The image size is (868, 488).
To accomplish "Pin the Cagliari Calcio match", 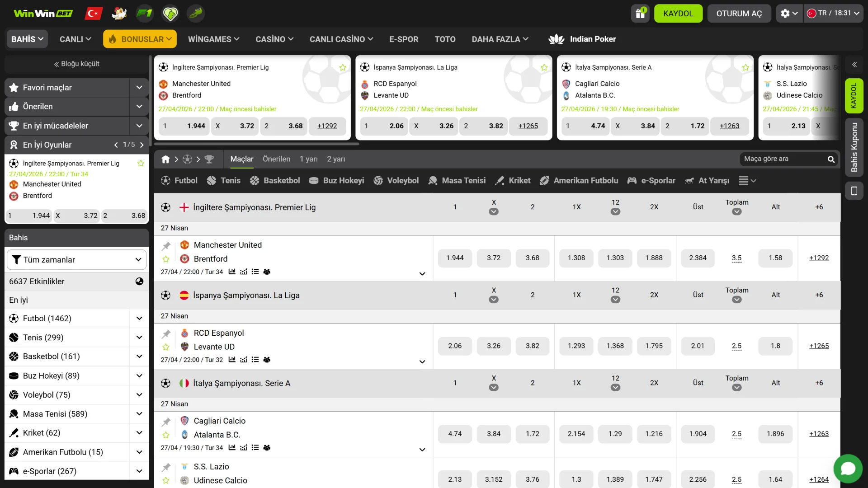I will 166,422.
